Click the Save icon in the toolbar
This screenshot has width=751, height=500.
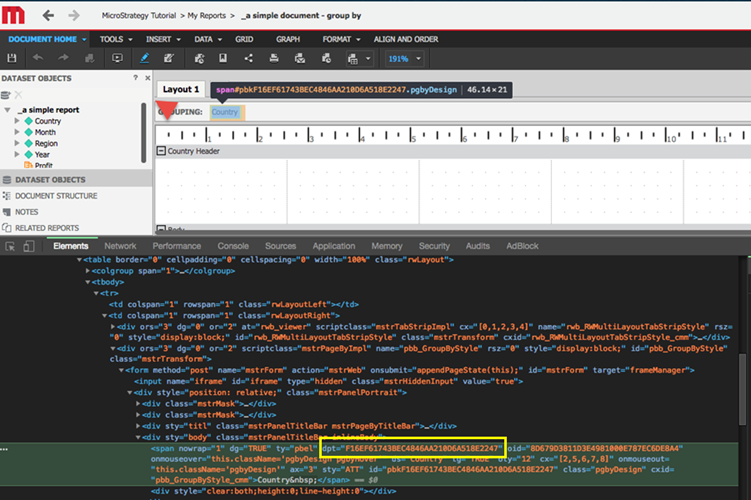[x=11, y=59]
